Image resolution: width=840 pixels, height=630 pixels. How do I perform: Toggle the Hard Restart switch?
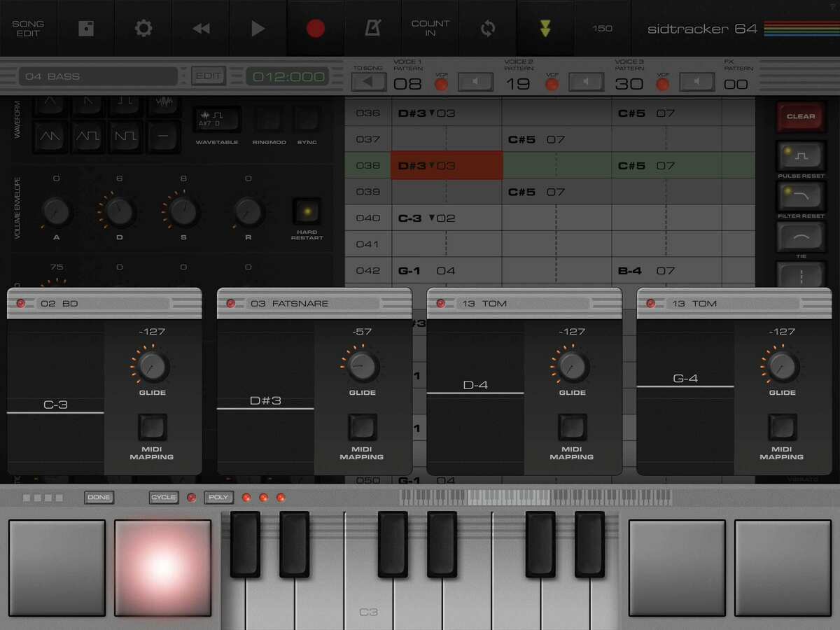click(x=307, y=211)
